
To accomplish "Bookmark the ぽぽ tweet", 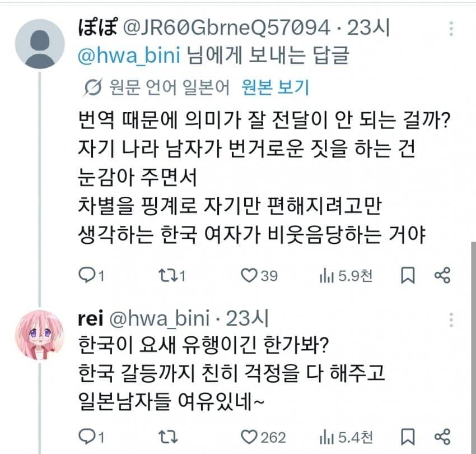I will pyautogui.click(x=408, y=275).
